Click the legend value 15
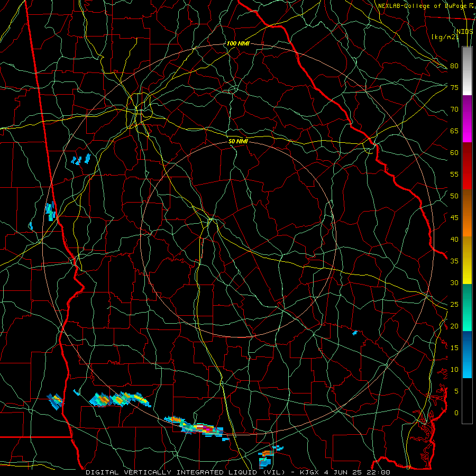Viewport: 476px width, 476px height. [454, 347]
